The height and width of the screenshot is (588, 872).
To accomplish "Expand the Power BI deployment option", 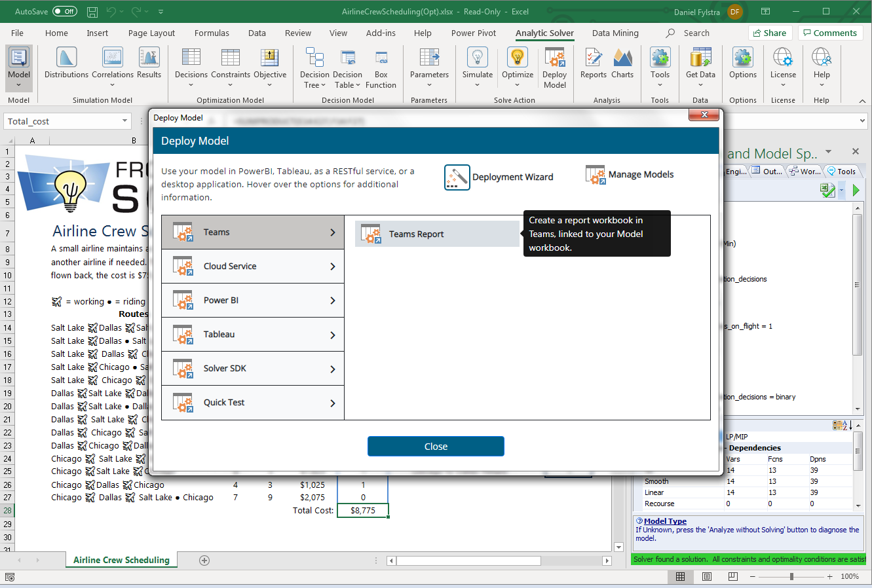I will (x=253, y=301).
